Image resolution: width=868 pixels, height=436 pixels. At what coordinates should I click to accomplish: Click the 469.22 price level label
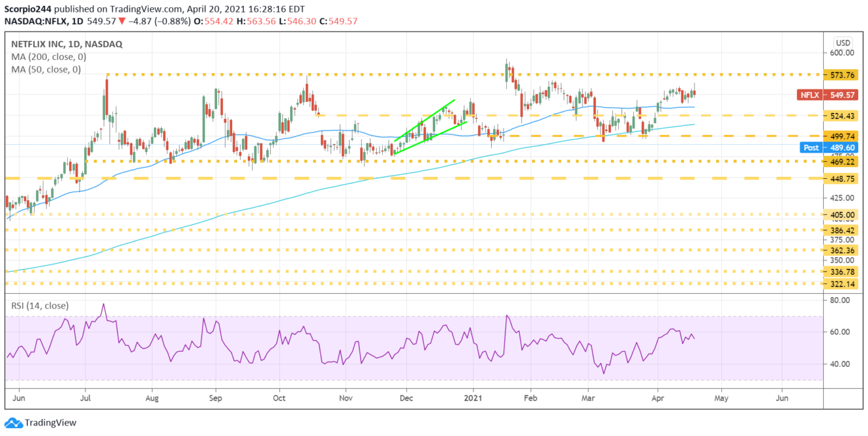coord(842,161)
